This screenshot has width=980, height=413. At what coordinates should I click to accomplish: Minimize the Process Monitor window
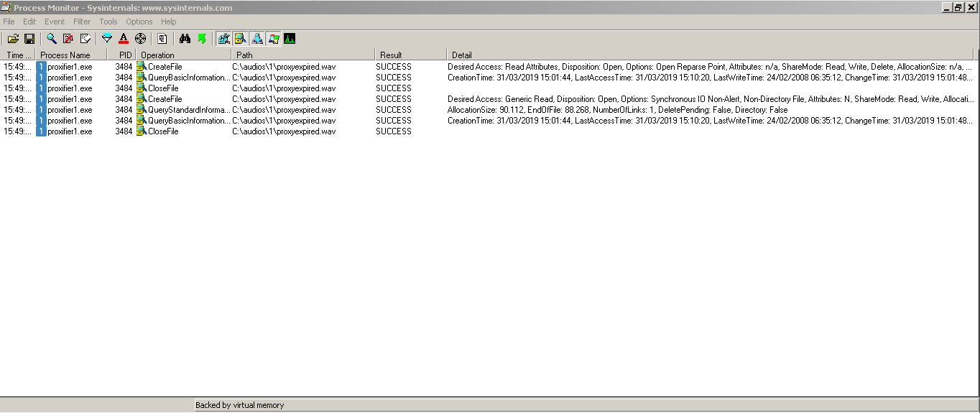click(947, 7)
